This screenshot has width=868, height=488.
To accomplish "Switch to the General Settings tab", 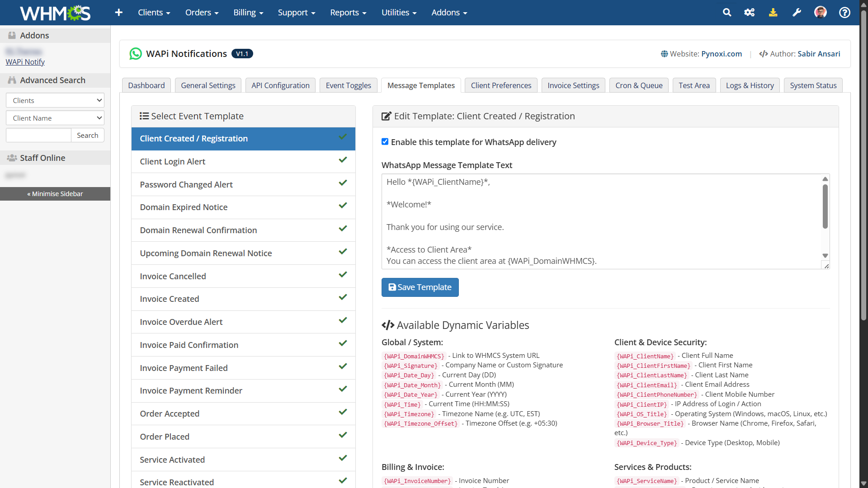I will 208,85.
